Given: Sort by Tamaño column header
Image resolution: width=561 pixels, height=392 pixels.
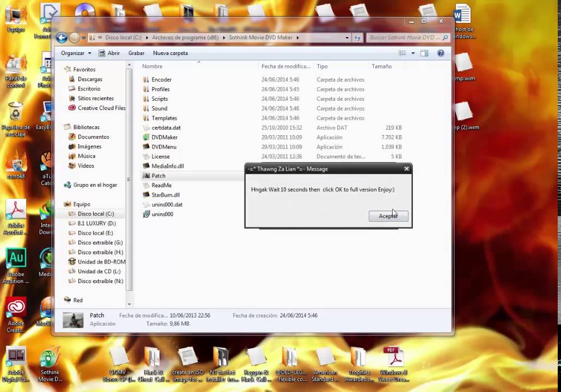Looking at the screenshot, I should pos(381,66).
